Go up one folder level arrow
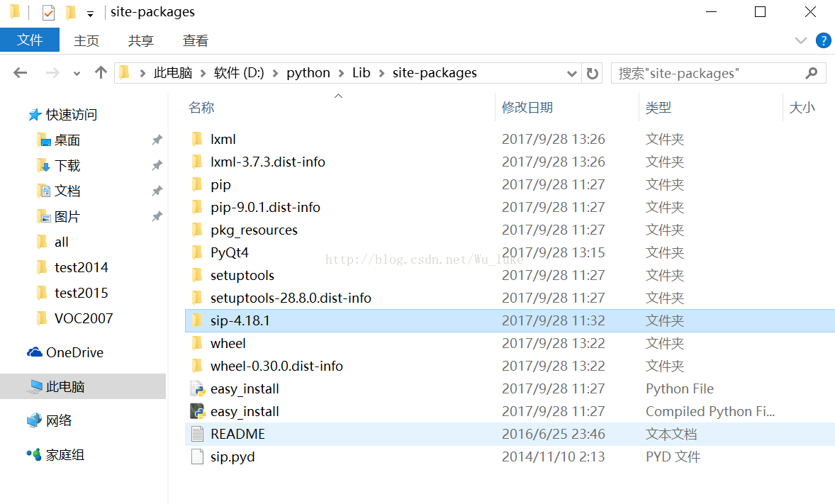This screenshot has height=504, width=835. [101, 72]
